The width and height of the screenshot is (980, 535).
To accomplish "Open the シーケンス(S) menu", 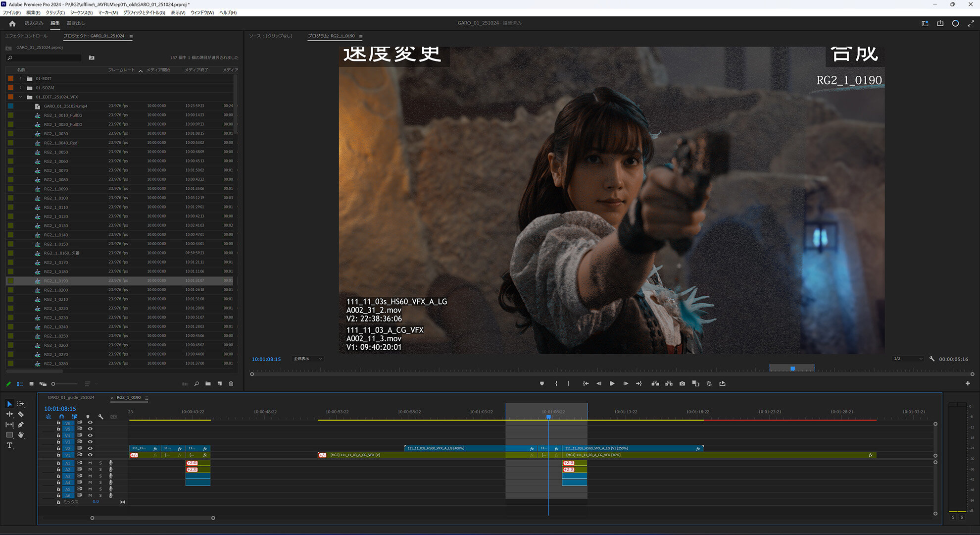I will (x=81, y=13).
